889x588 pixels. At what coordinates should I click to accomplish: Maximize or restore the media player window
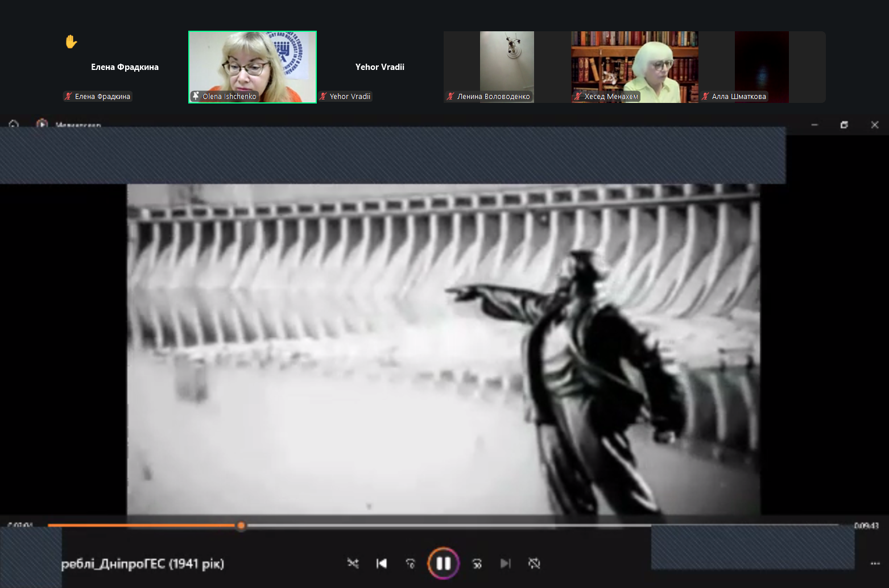[844, 125]
